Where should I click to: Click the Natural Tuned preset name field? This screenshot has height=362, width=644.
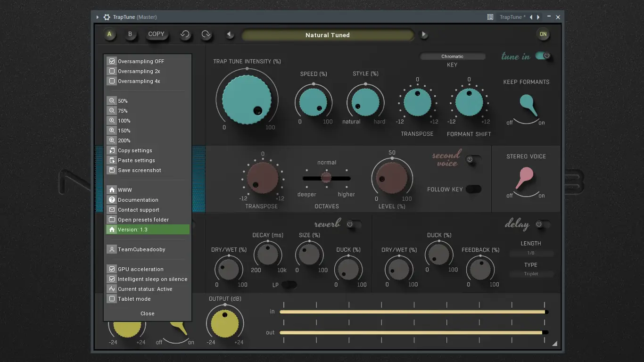[x=328, y=34]
